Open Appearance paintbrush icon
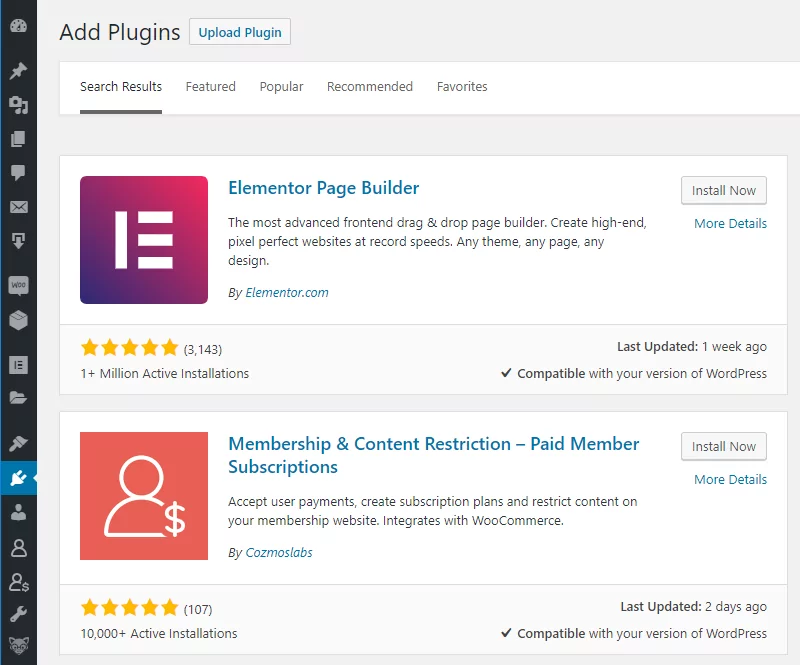 pos(18,443)
